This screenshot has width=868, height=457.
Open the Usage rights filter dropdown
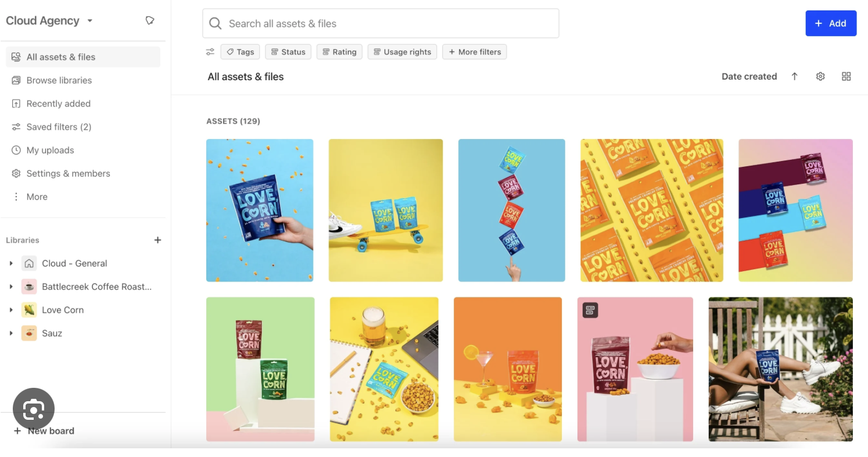pyautogui.click(x=402, y=52)
